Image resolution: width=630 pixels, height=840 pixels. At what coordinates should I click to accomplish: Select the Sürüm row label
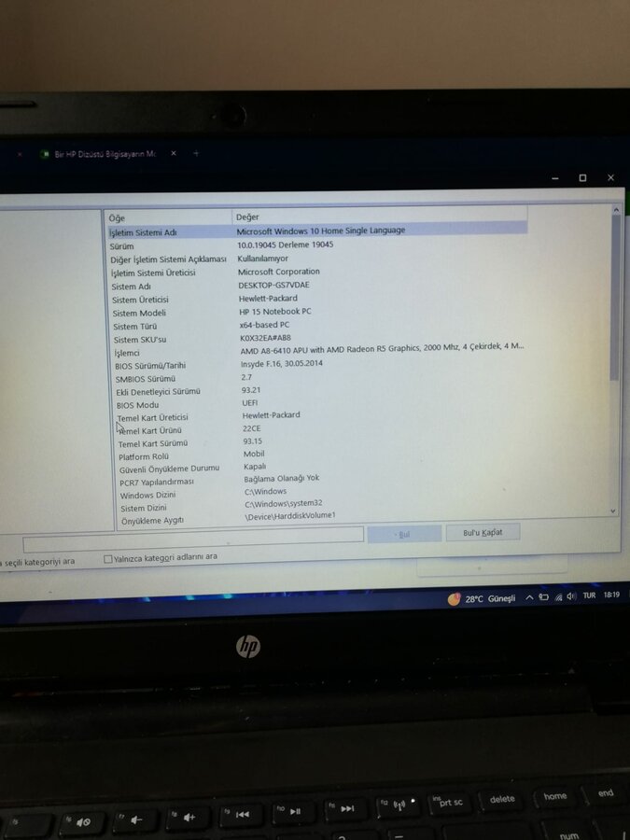tap(121, 246)
